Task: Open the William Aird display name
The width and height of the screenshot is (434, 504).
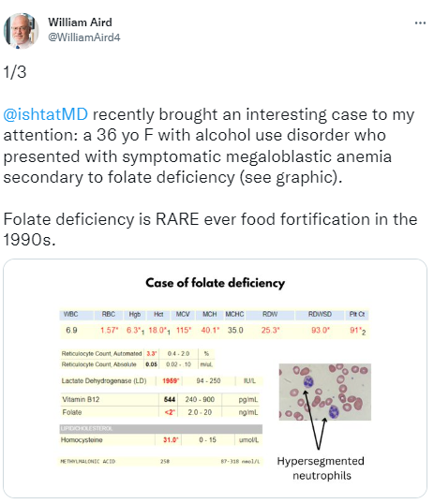Action: [x=80, y=22]
